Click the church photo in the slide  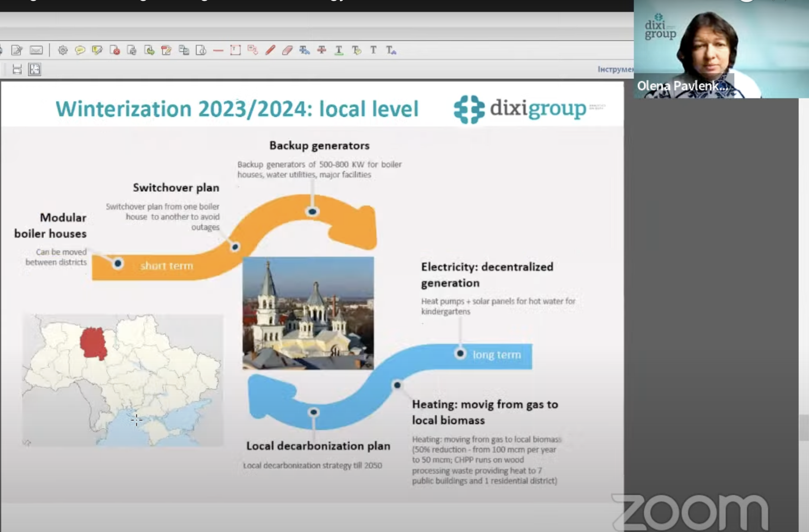308,313
